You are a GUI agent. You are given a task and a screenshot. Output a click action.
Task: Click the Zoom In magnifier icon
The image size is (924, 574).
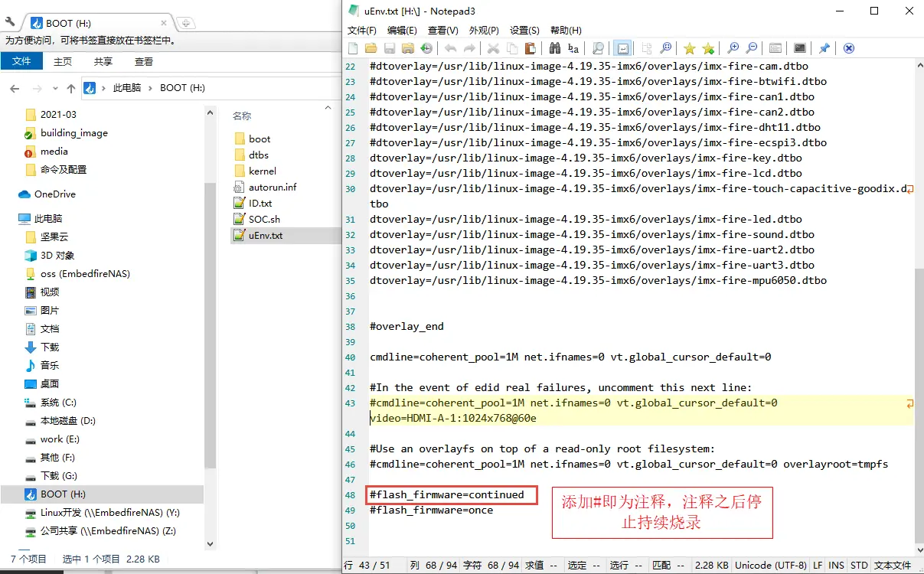pyautogui.click(x=733, y=48)
